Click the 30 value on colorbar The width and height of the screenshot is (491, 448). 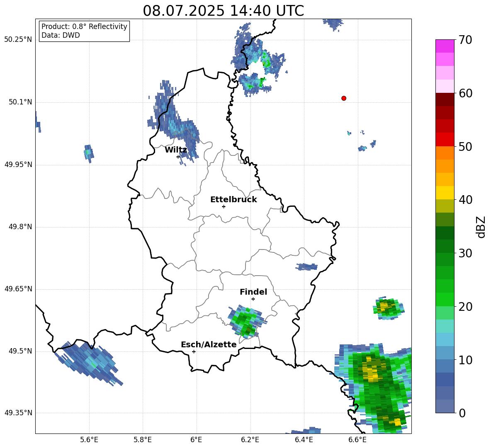coord(466,253)
